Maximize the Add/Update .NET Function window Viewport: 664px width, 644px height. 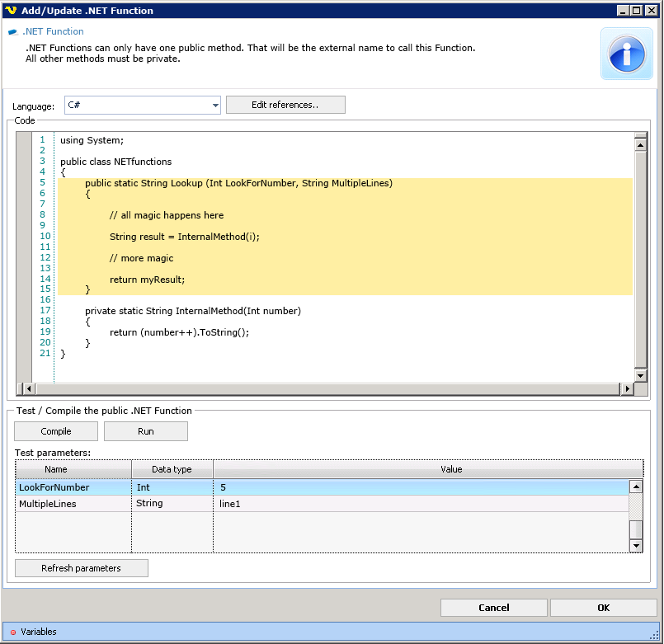point(635,11)
